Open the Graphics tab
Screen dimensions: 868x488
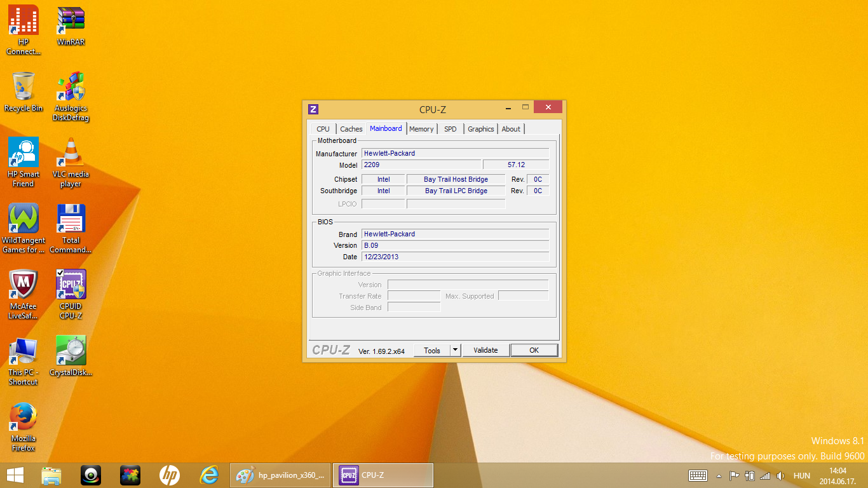[480, 129]
